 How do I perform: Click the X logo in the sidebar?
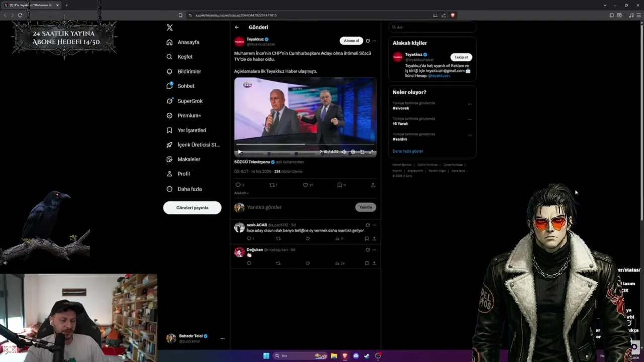coord(170,28)
